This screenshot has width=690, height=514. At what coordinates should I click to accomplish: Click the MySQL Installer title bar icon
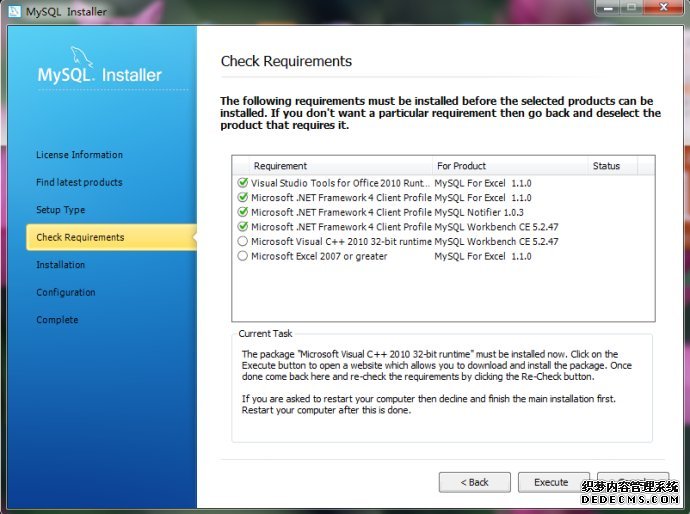14,11
